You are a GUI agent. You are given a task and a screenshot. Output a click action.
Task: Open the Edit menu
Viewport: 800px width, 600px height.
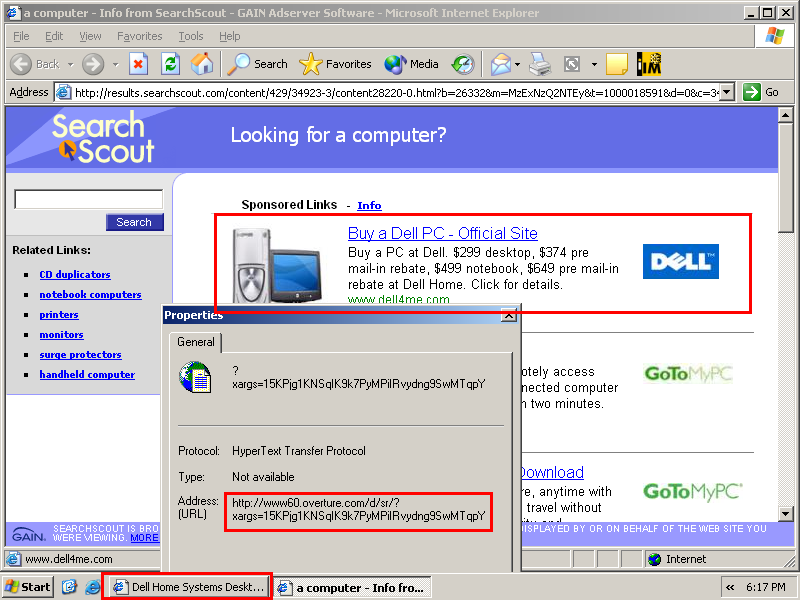[x=54, y=36]
